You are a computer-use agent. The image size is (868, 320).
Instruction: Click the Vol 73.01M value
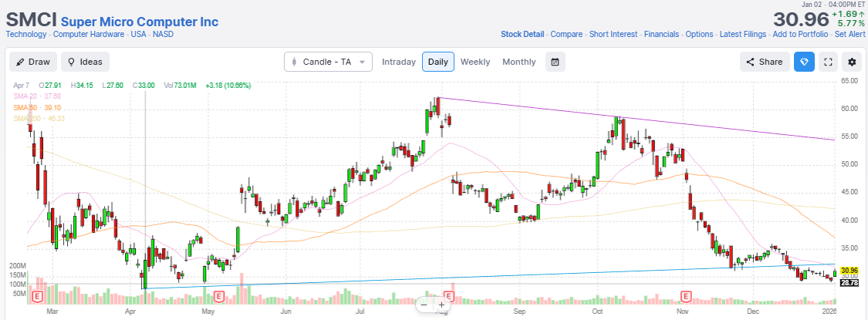(181, 86)
